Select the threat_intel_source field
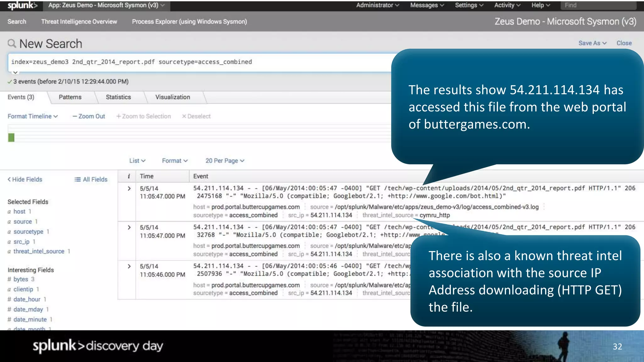The height and width of the screenshot is (362, 644). pos(39,251)
